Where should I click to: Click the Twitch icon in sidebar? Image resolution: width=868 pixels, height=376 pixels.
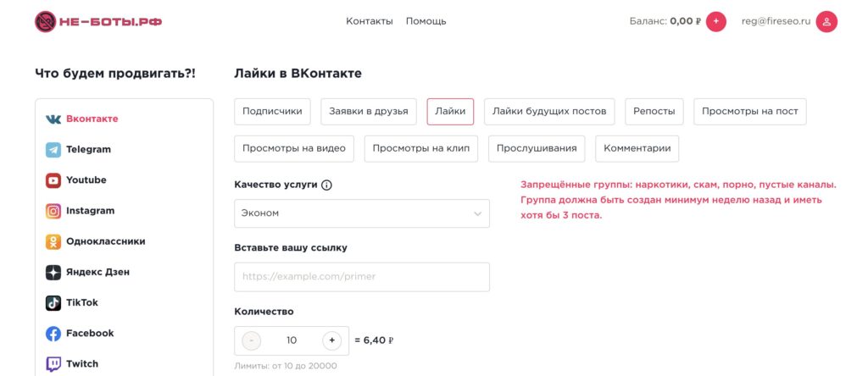pos(53,364)
